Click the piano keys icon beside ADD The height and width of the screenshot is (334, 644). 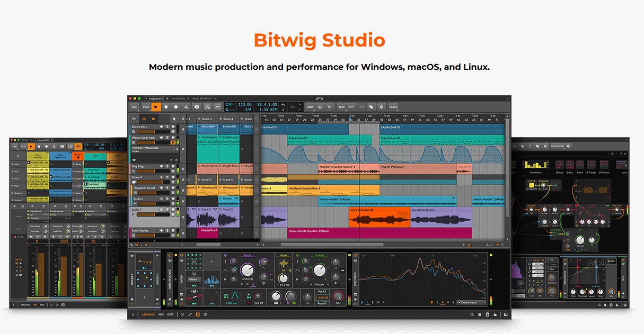pos(320,106)
